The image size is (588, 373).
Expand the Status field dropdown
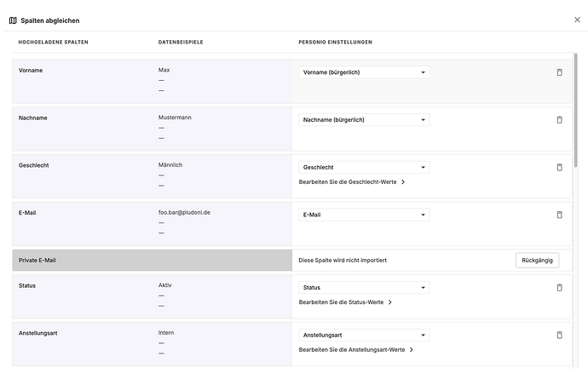(x=364, y=288)
